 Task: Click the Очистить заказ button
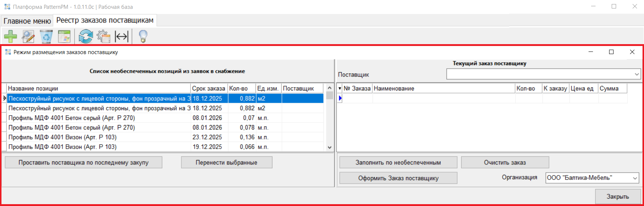tap(505, 163)
